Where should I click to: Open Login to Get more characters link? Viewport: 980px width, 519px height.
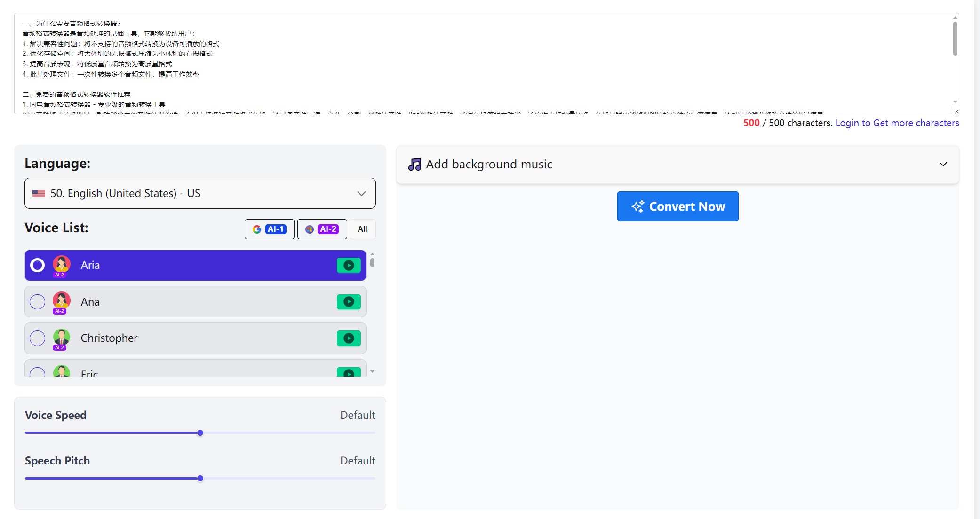(897, 123)
